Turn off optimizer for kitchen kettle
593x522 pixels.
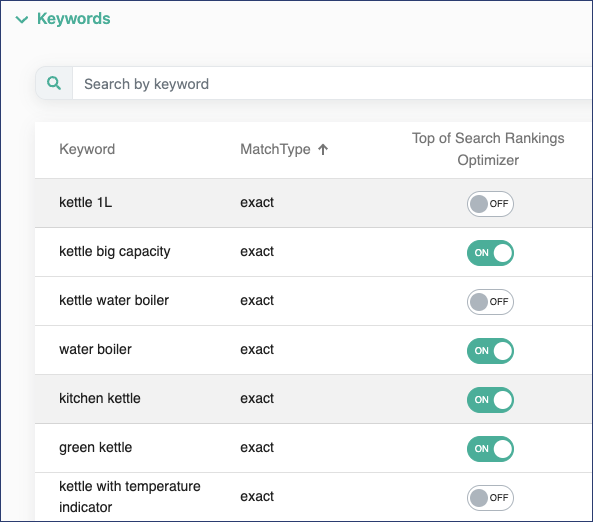490,400
